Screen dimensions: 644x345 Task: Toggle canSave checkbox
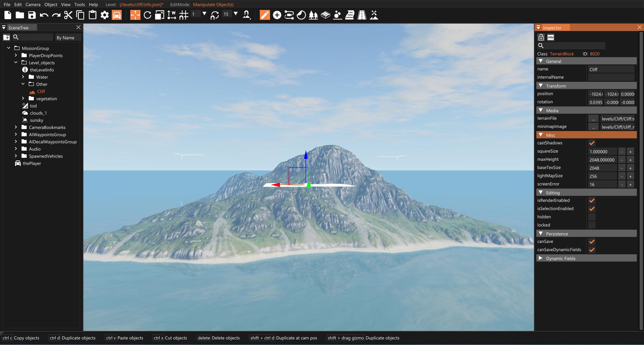[x=592, y=242]
